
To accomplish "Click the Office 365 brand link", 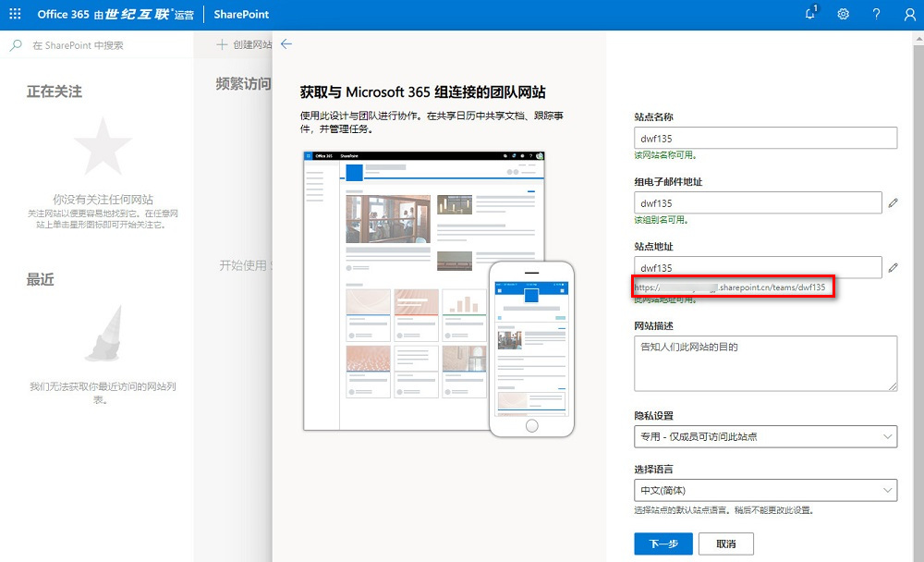I will click(x=115, y=14).
